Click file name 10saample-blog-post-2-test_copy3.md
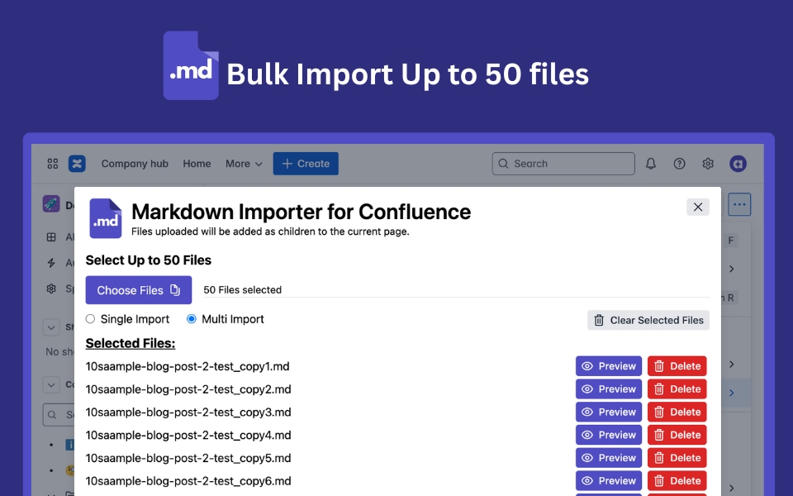Viewport: 793px width, 496px height. (x=188, y=412)
